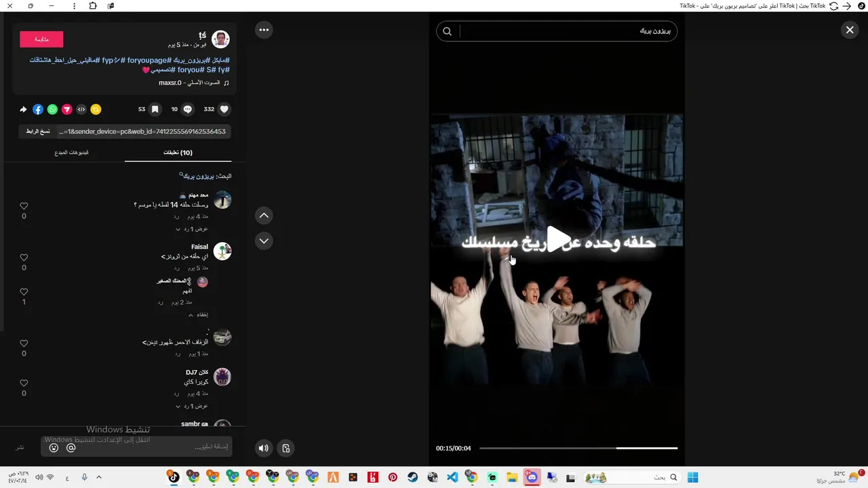868x488 pixels.
Task: Like the video with the 332 heart icon
Action: [x=224, y=109]
